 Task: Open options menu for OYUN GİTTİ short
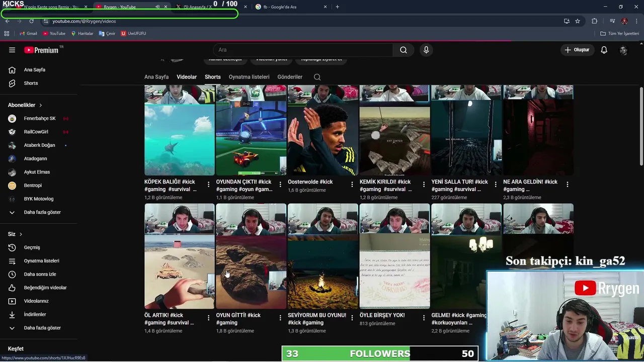(x=280, y=318)
